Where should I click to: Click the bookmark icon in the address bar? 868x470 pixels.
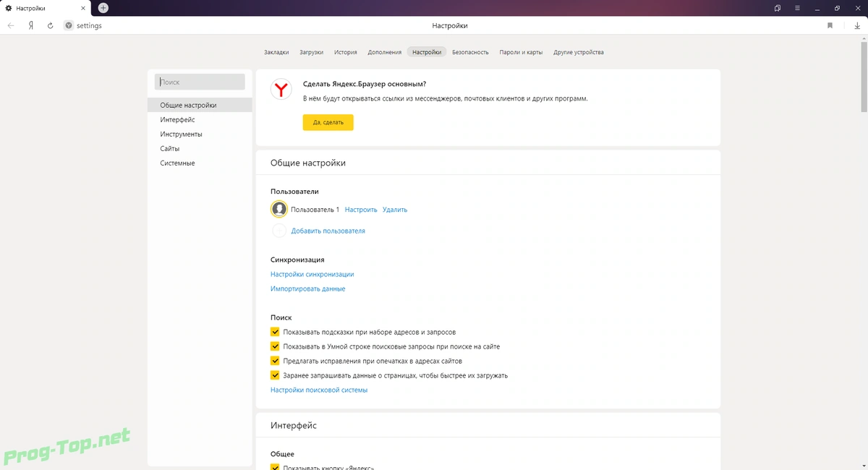(830, 25)
